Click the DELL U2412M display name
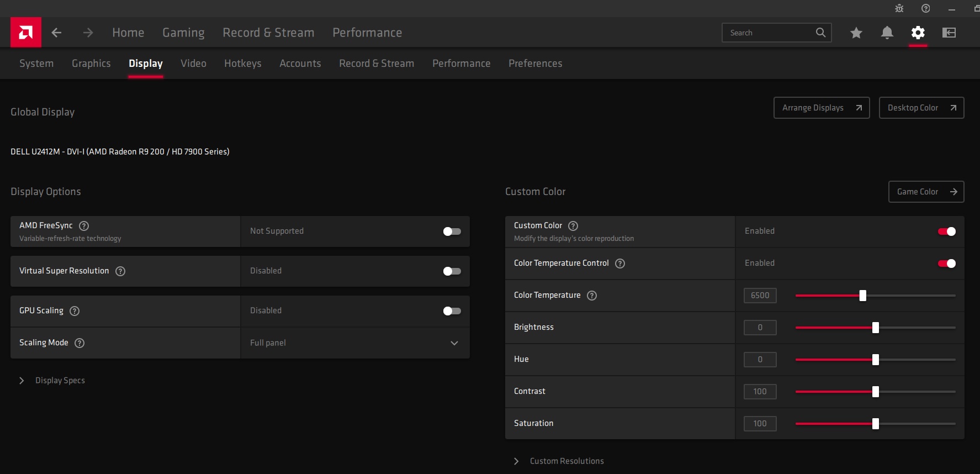This screenshot has height=474, width=980. (x=120, y=151)
